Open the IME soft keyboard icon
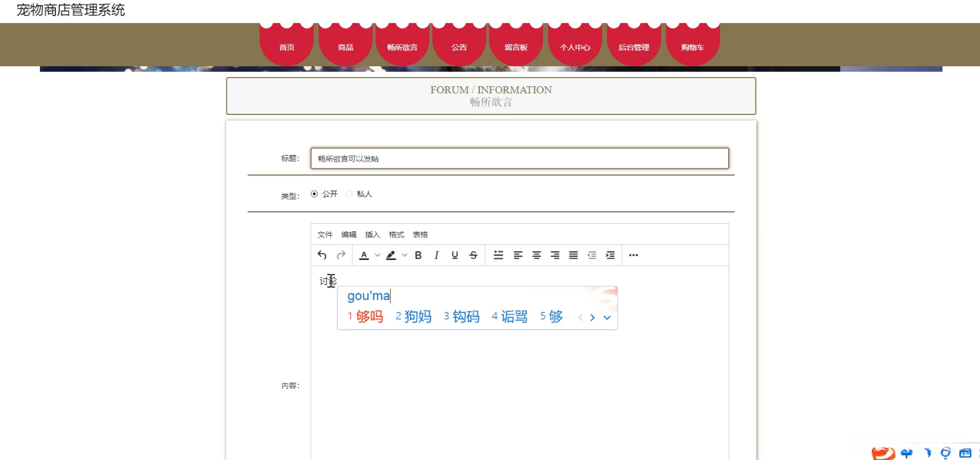Viewport: 980px width, 460px height. pyautogui.click(x=966, y=453)
